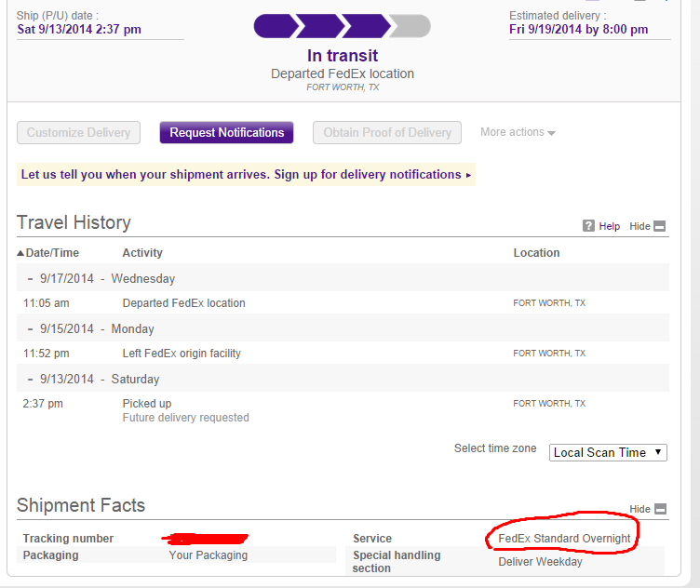Viewport: 700px width, 588px height.
Task: Click the 'In transit' status heading
Action: pos(343,56)
